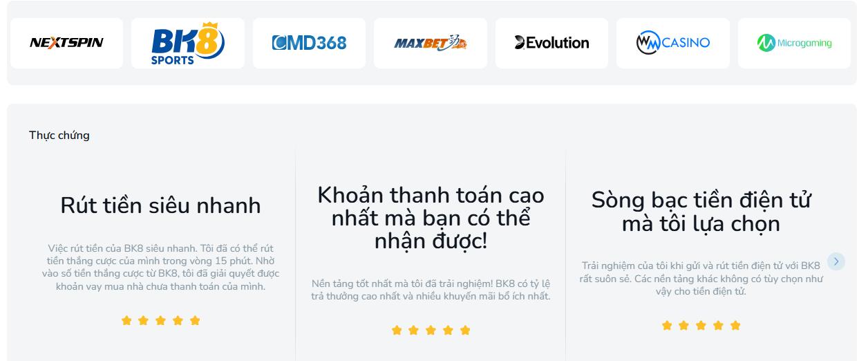This screenshot has height=361, width=868.
Task: Click last star of the crypto-casino rating
Action: tap(735, 326)
